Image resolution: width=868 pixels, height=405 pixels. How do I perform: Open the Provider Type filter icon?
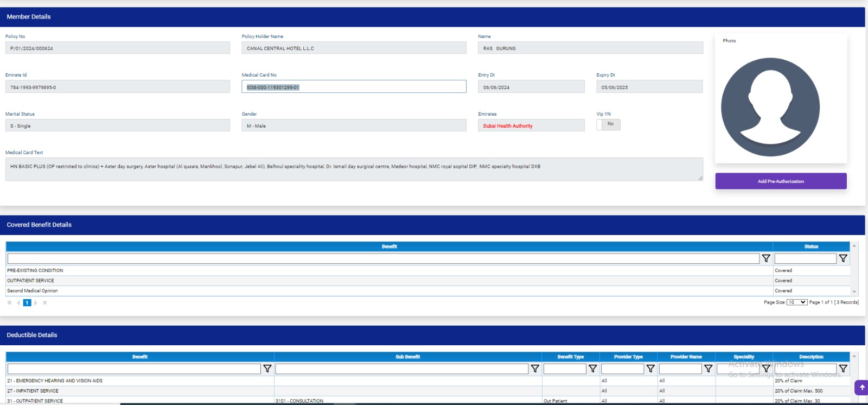pyautogui.click(x=650, y=369)
